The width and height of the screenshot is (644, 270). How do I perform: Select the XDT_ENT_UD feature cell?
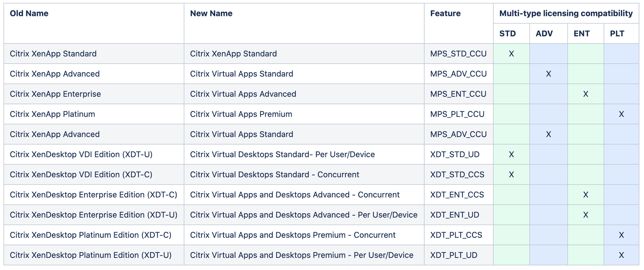tap(459, 215)
